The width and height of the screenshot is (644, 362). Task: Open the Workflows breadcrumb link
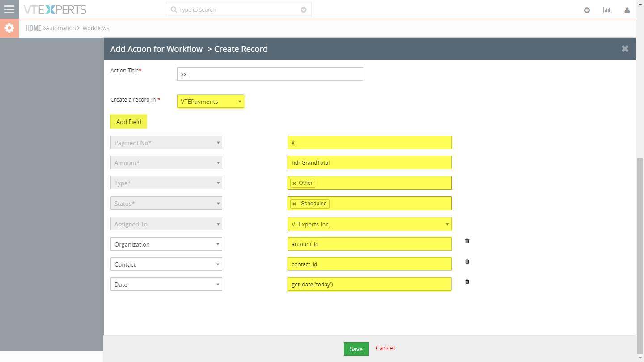click(95, 28)
